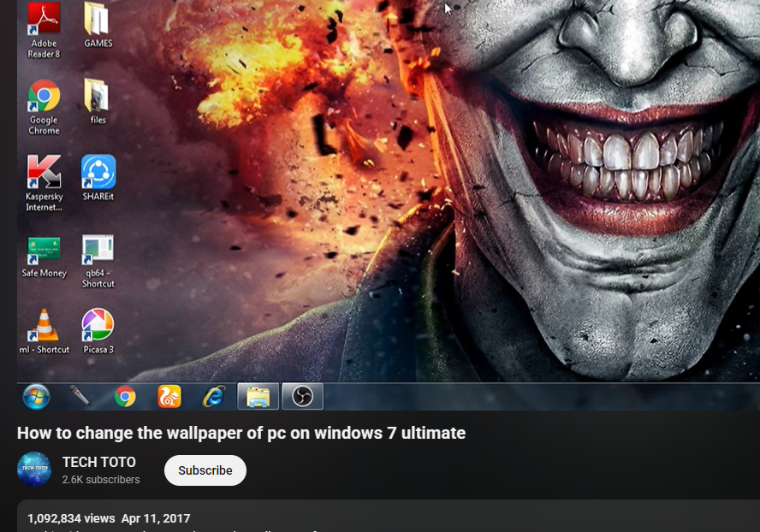This screenshot has height=532, width=760.
Task: Click the Subscribe button
Action: click(205, 470)
